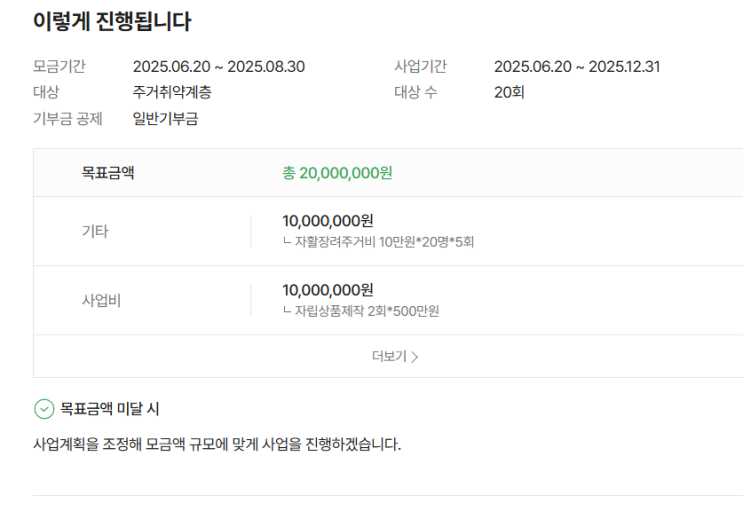Click the chevron arrow next to 더보기
Image resolution: width=743 pixels, height=519 pixels.
pyautogui.click(x=415, y=357)
